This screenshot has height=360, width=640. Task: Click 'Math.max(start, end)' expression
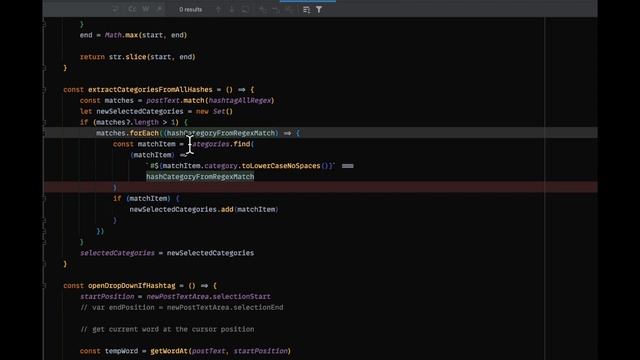click(146, 35)
